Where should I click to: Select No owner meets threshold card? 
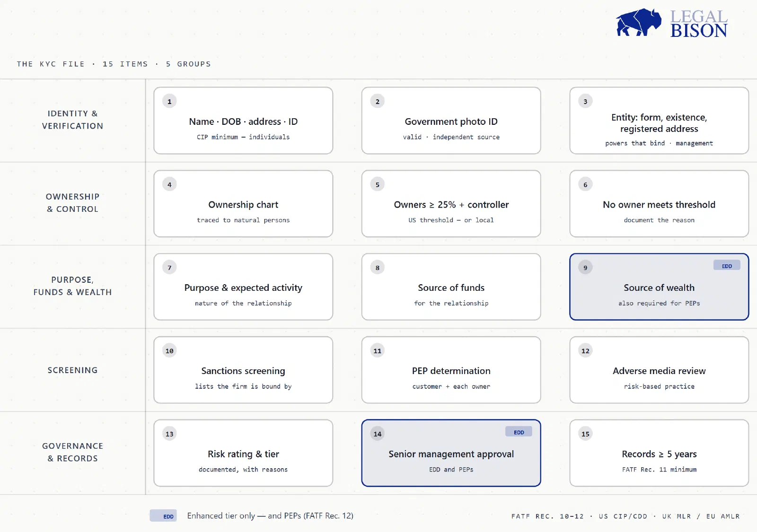pyautogui.click(x=659, y=204)
